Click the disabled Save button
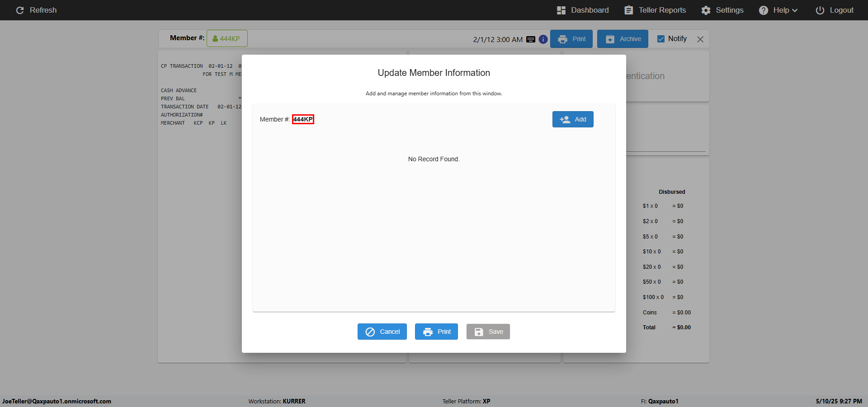The height and width of the screenshot is (407, 868). point(488,332)
